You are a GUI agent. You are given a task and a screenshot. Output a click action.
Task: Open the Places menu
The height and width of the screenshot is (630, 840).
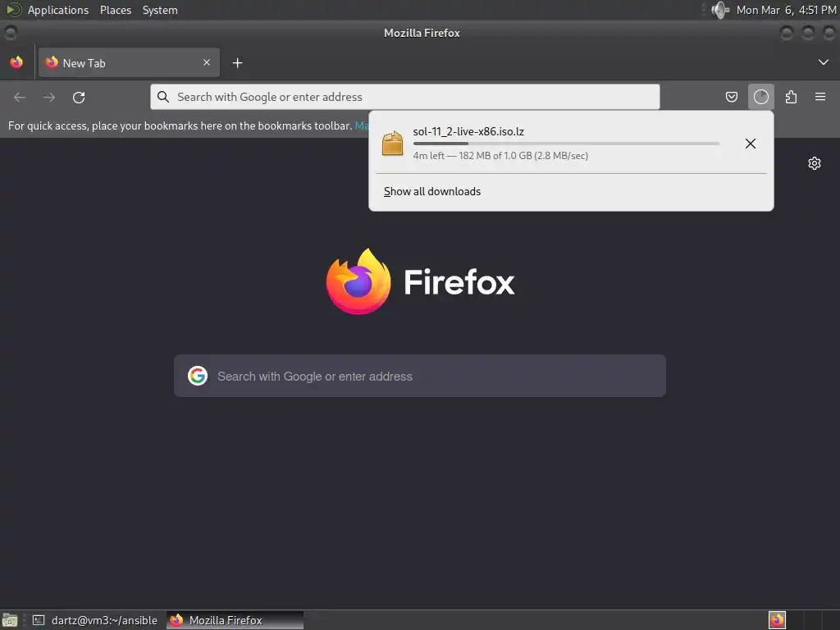point(116,10)
